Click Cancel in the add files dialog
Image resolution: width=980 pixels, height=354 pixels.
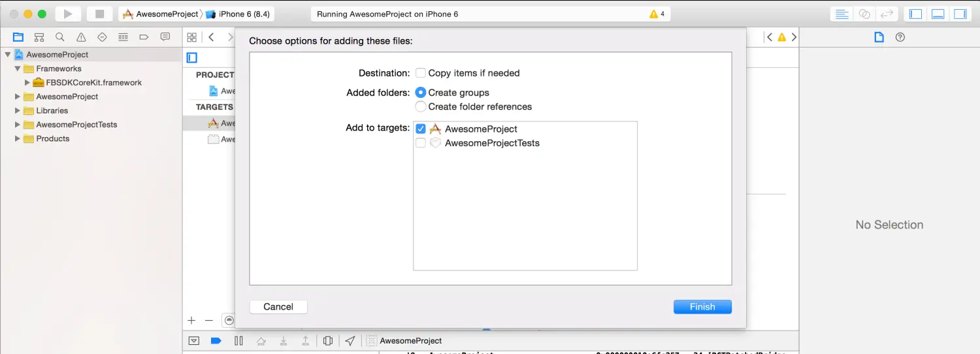pyautogui.click(x=278, y=307)
